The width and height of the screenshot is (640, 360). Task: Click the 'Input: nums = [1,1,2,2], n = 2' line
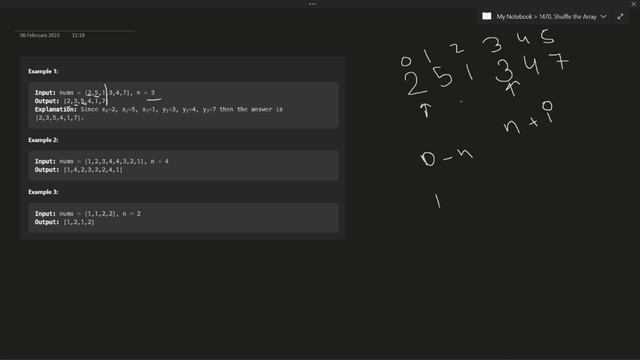88,213
